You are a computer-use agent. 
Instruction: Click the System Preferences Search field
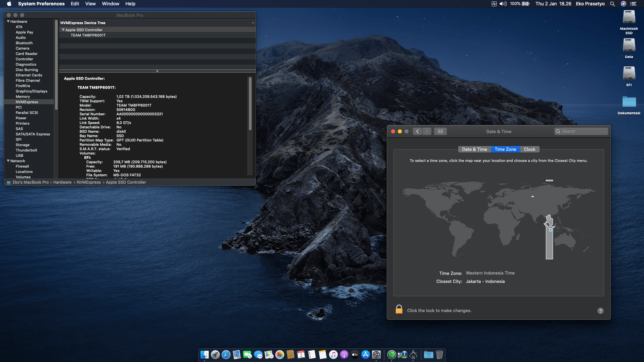click(581, 131)
